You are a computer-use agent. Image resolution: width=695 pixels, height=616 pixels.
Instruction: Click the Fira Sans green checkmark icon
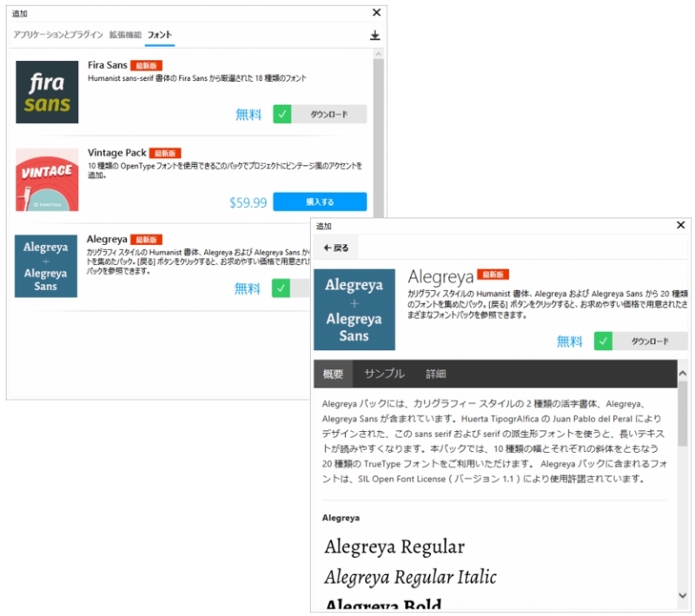281,114
